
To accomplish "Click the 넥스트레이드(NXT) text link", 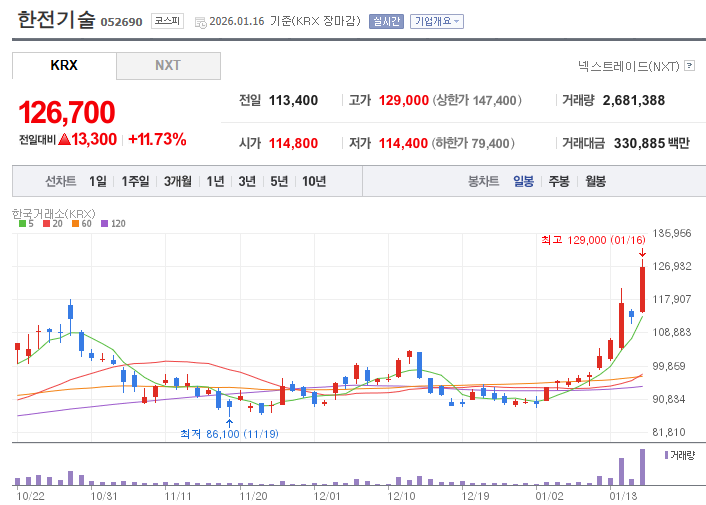I will click(x=629, y=66).
